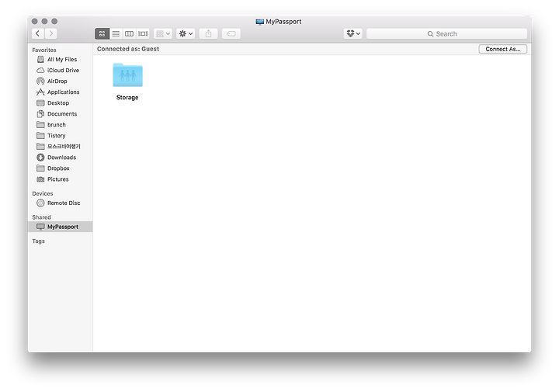Image resolution: width=559 pixels, height=392 pixels.
Task: Select the Storage shared folder
Action: tap(127, 75)
